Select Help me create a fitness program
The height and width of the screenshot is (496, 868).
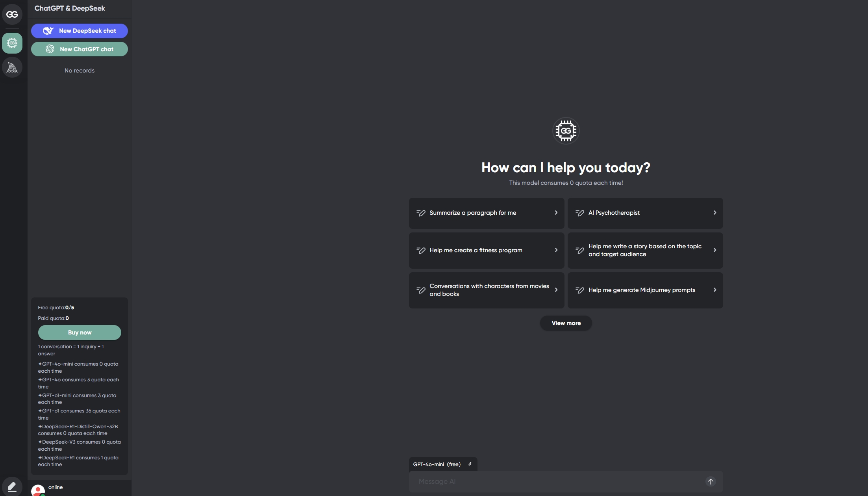point(476,250)
